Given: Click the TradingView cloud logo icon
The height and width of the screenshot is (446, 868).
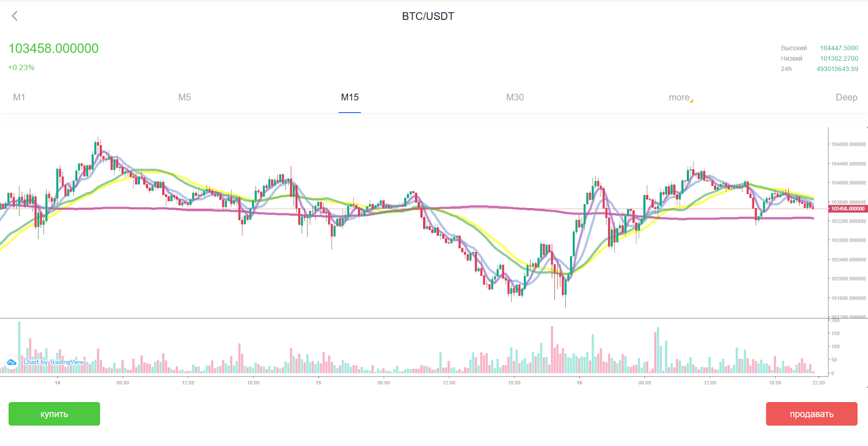Looking at the screenshot, I should pyautogui.click(x=11, y=362).
